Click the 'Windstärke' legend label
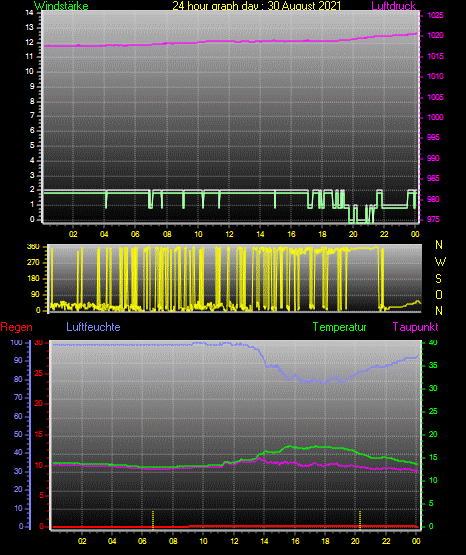This screenshot has width=466, height=555. 61,6
